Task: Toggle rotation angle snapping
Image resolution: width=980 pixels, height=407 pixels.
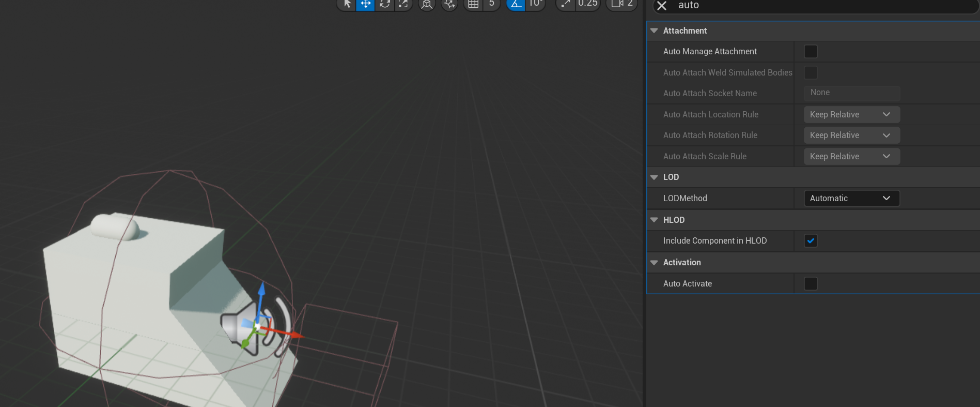Action: click(516, 4)
